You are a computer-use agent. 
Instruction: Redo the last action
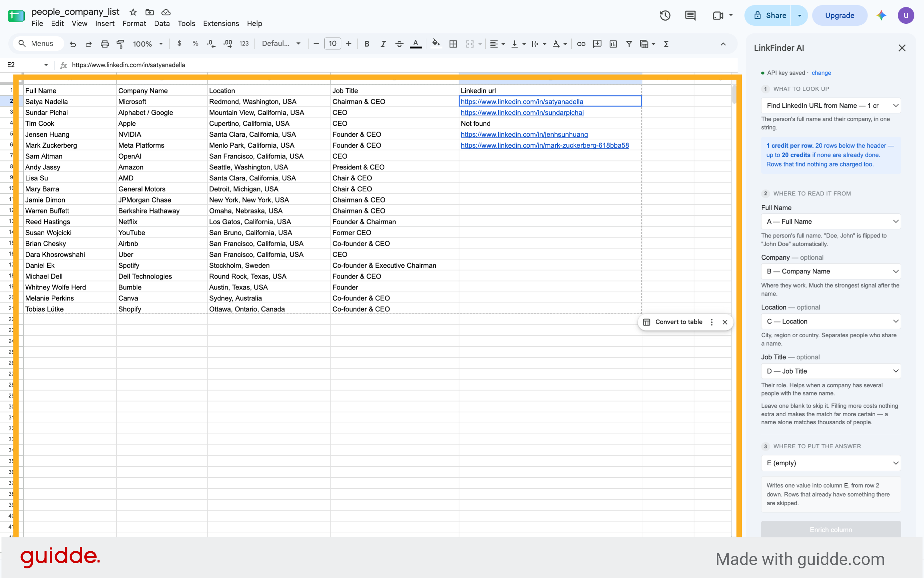pos(89,44)
